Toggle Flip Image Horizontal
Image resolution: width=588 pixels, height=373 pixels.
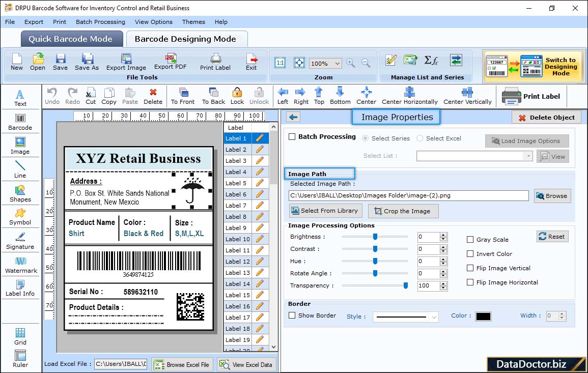470,282
